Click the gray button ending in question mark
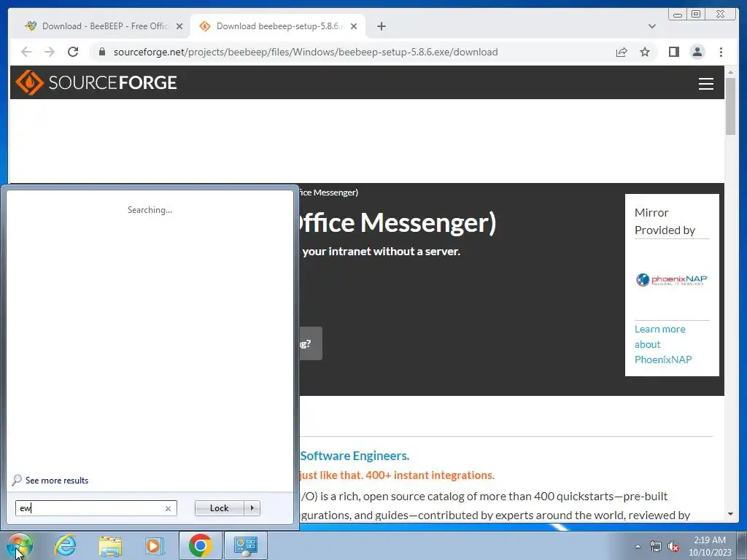 [311, 343]
